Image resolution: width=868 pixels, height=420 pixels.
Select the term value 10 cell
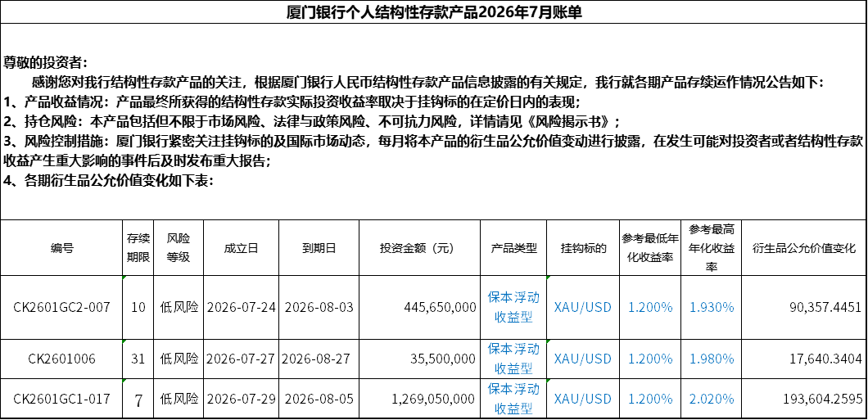click(138, 307)
